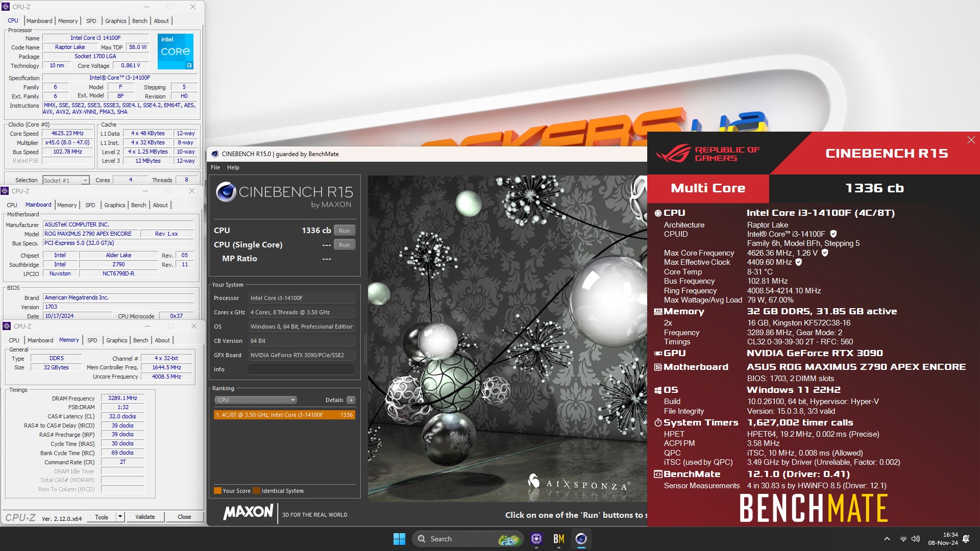Screen dimensions: 980x551
Task: Open the Socket #1 selection dropdown
Action: [x=66, y=180]
